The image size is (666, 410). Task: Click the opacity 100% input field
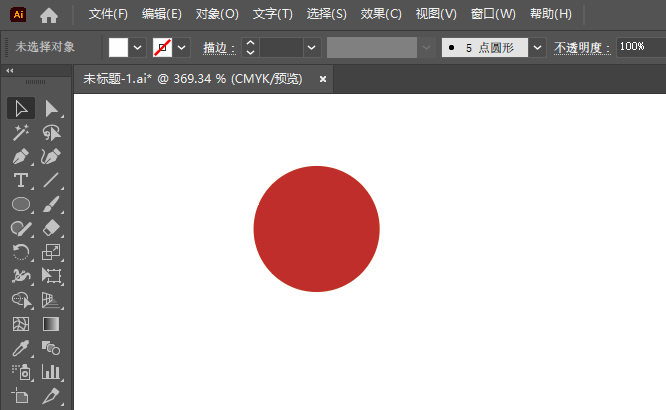coord(641,47)
